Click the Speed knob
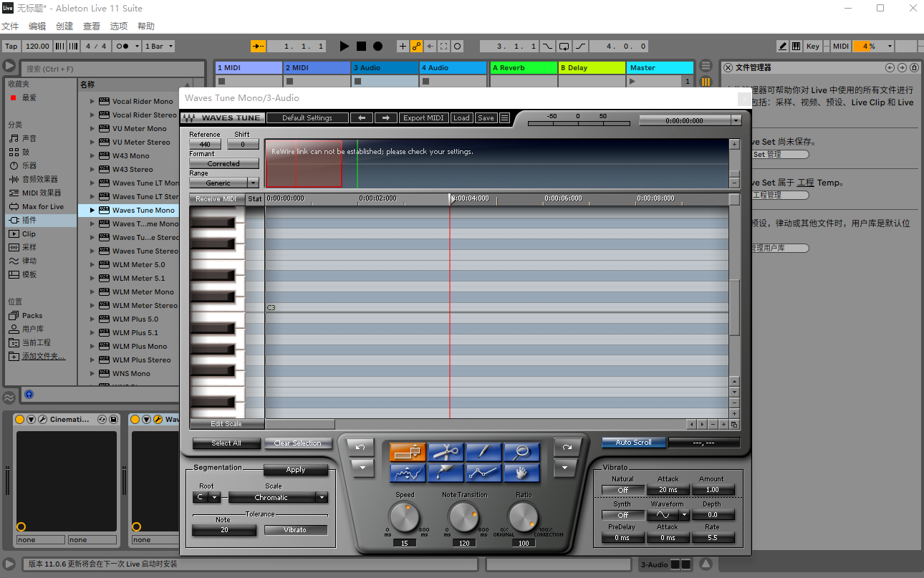Screen dimensions: 924x578 [x=405, y=516]
